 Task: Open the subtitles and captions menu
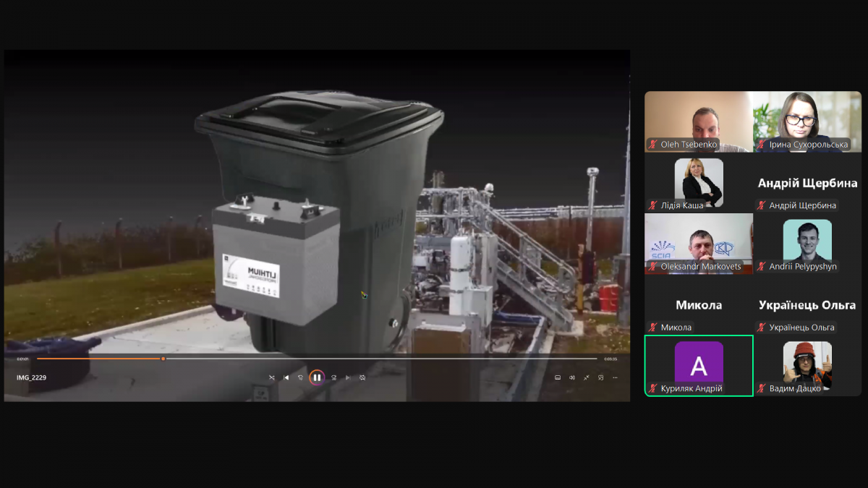tap(558, 377)
